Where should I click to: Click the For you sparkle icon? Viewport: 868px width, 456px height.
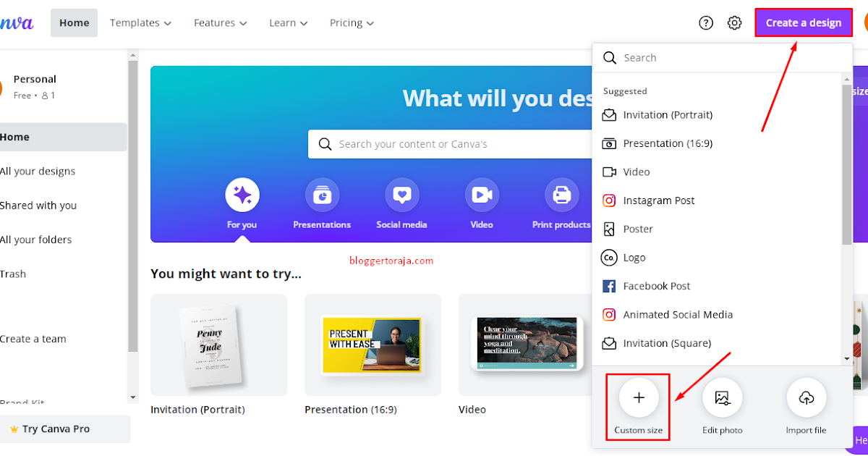[242, 195]
